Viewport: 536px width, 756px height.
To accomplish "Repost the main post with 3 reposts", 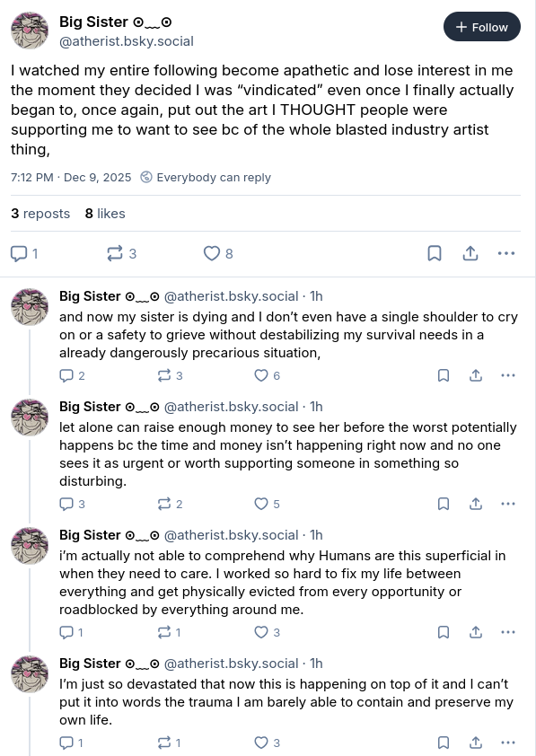I will (121, 253).
